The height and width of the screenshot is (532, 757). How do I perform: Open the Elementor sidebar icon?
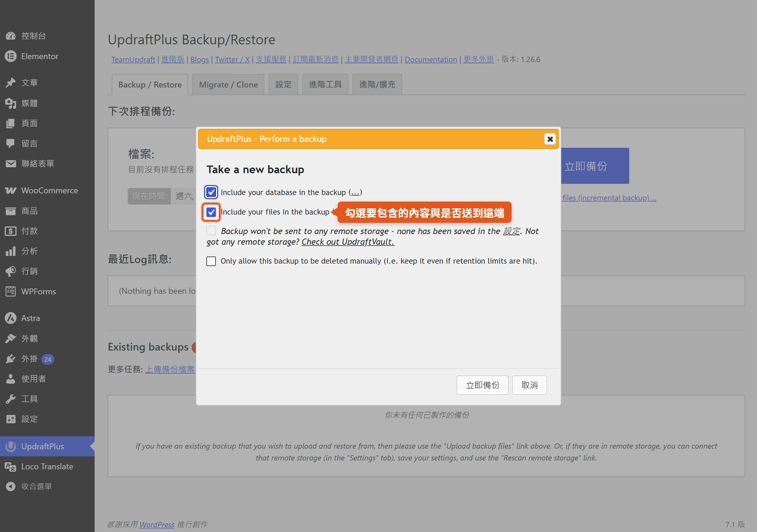[11, 56]
